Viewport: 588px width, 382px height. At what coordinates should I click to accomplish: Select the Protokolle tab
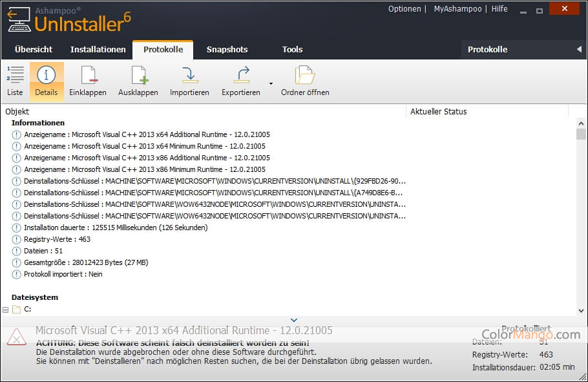pos(163,50)
